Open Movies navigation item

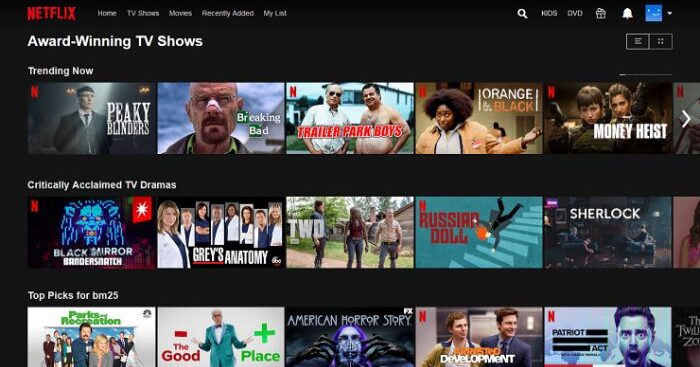(x=180, y=13)
